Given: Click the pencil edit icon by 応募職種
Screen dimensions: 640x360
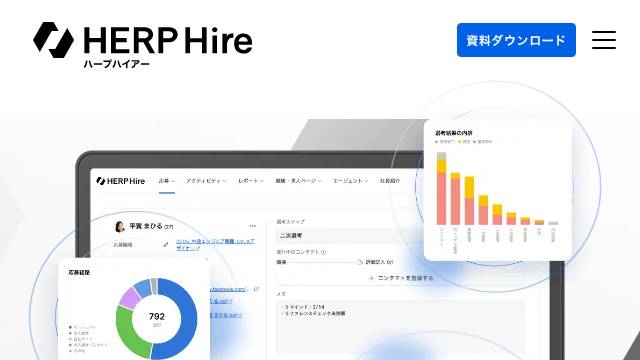Looking at the screenshot, I should [165, 244].
